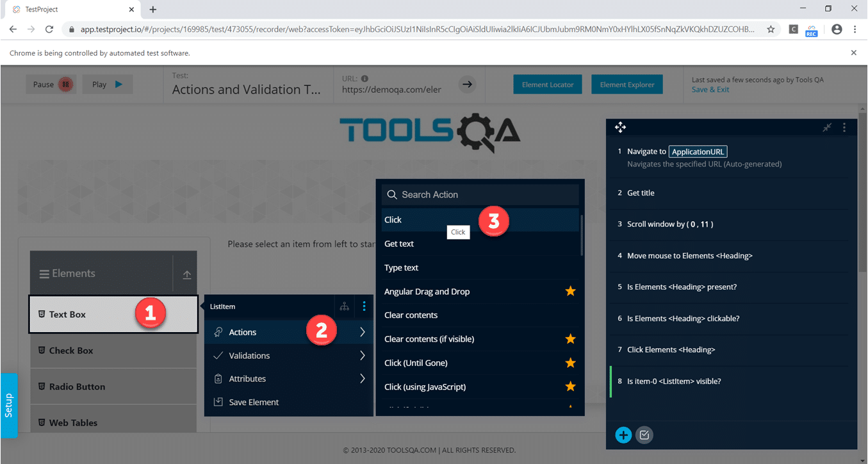Viewport: 868px width, 464px height.
Task: Click inside the Search Action field
Action: [480, 194]
